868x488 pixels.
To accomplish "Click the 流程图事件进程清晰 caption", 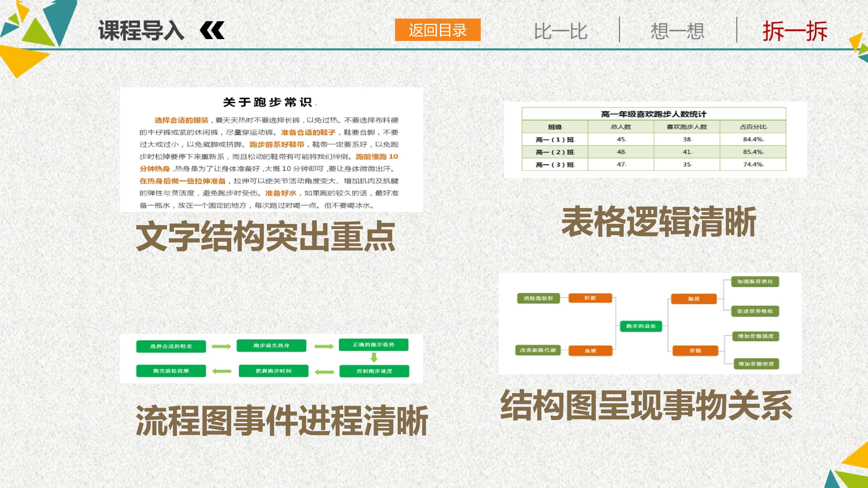I will click(x=282, y=421).
